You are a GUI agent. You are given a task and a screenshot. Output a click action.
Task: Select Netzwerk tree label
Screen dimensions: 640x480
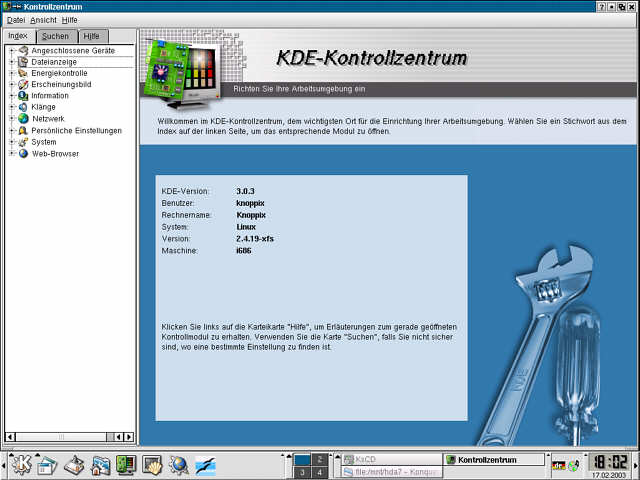pos(48,119)
